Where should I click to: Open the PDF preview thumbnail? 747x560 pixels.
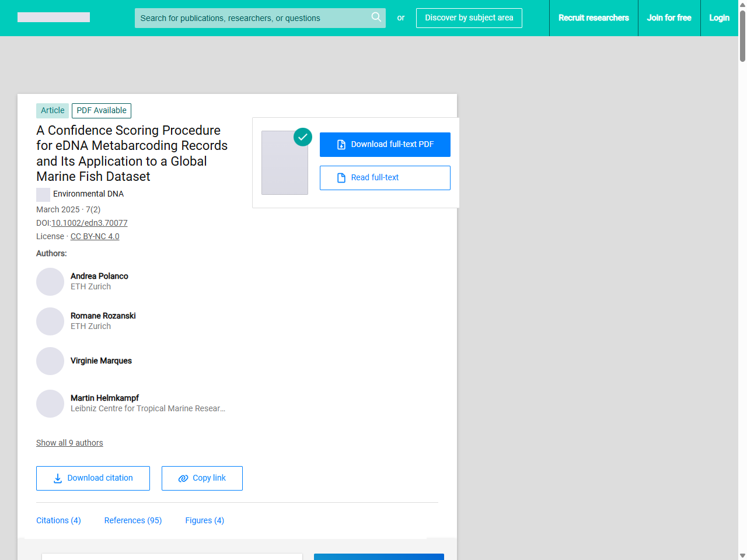click(x=285, y=163)
